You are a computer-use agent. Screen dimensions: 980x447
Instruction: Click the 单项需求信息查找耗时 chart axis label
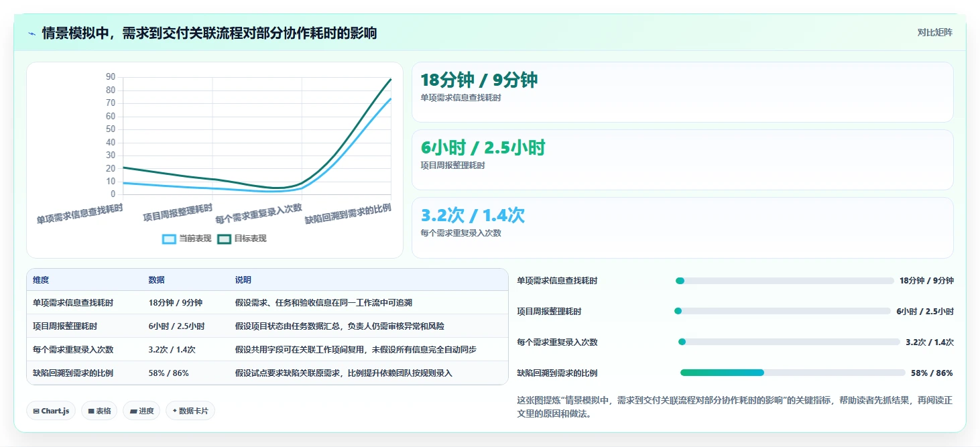point(80,214)
